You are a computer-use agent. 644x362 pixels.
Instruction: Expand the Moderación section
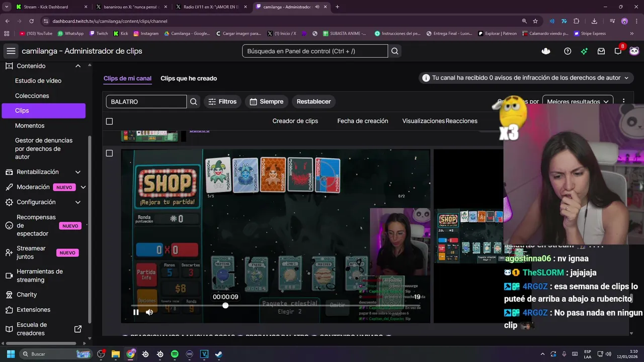coord(83,187)
